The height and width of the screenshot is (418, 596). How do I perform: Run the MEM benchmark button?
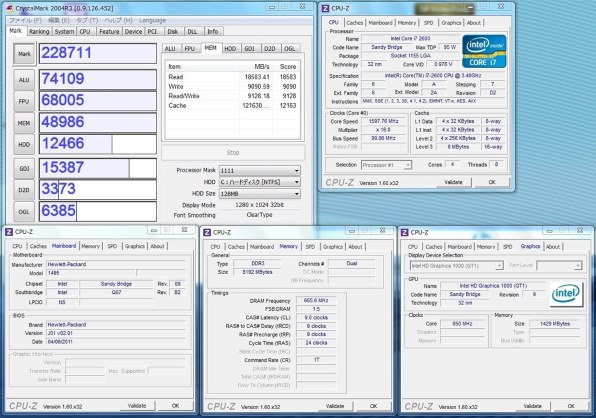[24, 123]
